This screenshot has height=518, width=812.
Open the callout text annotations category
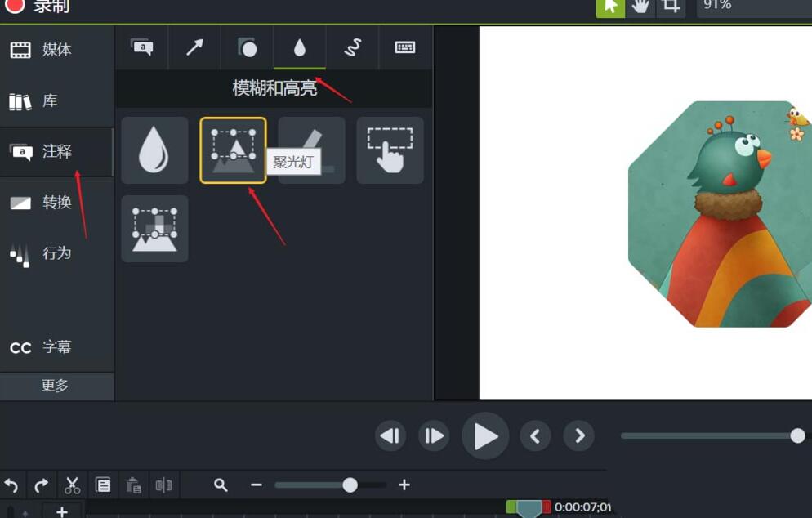point(142,47)
